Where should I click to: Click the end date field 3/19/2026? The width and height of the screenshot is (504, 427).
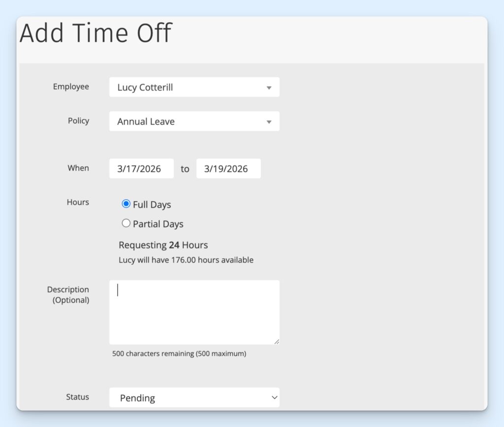point(228,168)
